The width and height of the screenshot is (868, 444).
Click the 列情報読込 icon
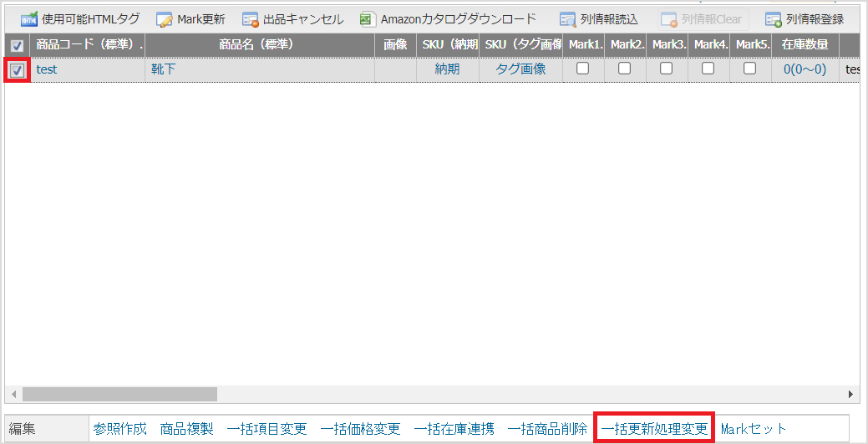tap(567, 20)
